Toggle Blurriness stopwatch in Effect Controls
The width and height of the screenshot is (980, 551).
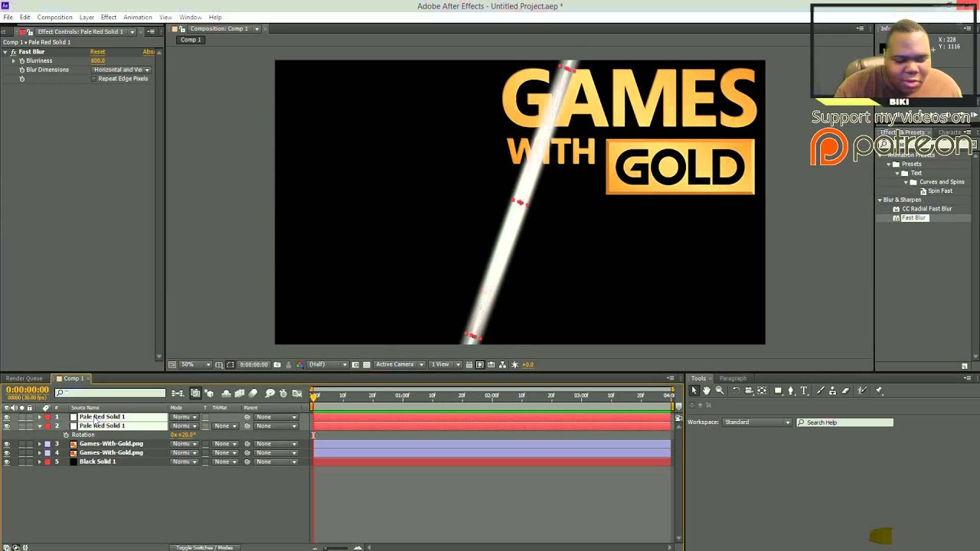coord(22,60)
